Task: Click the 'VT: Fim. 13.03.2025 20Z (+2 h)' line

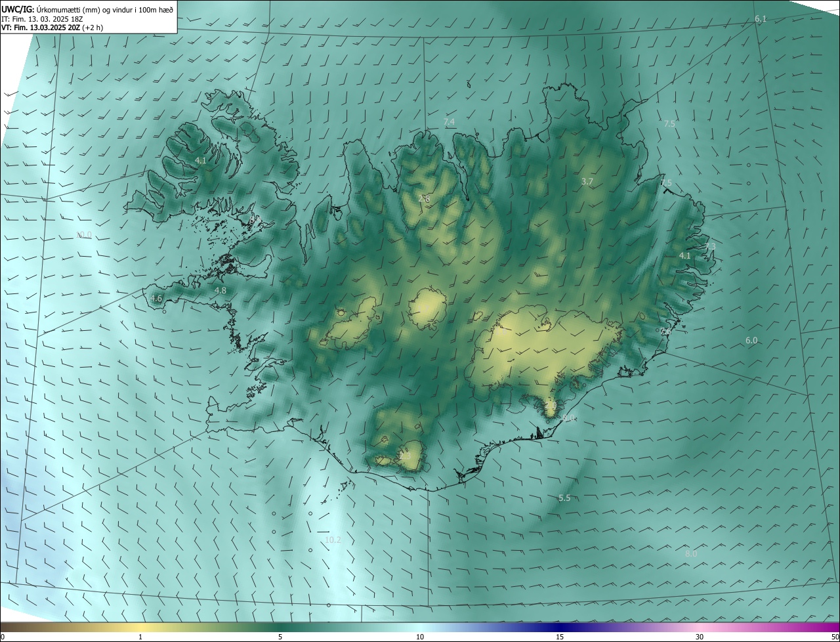Action: click(x=52, y=28)
